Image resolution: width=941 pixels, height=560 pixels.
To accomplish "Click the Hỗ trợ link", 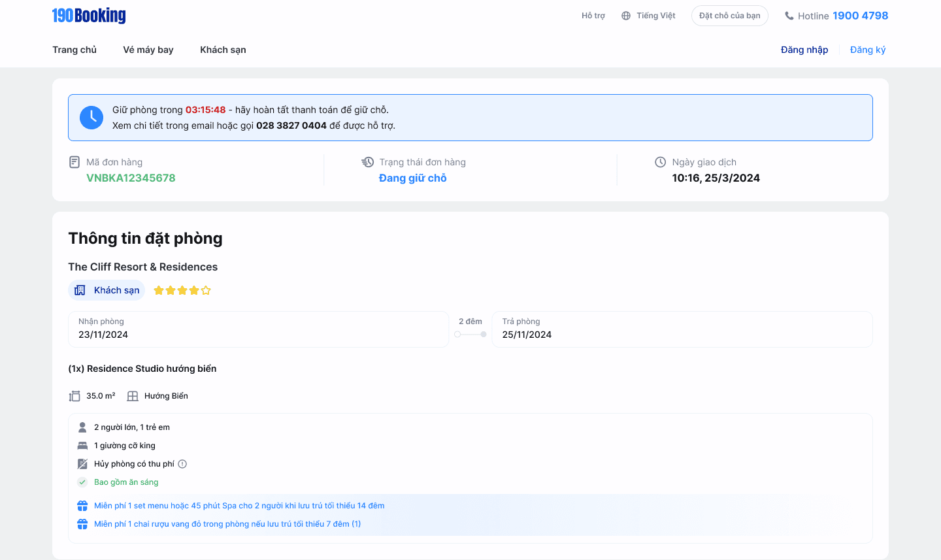I will pos(593,16).
